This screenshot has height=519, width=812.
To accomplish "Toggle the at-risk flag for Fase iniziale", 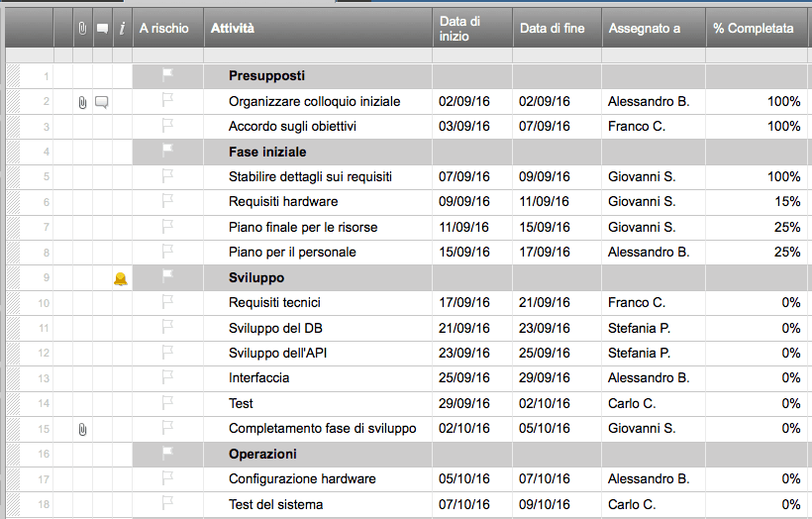I will [x=167, y=151].
